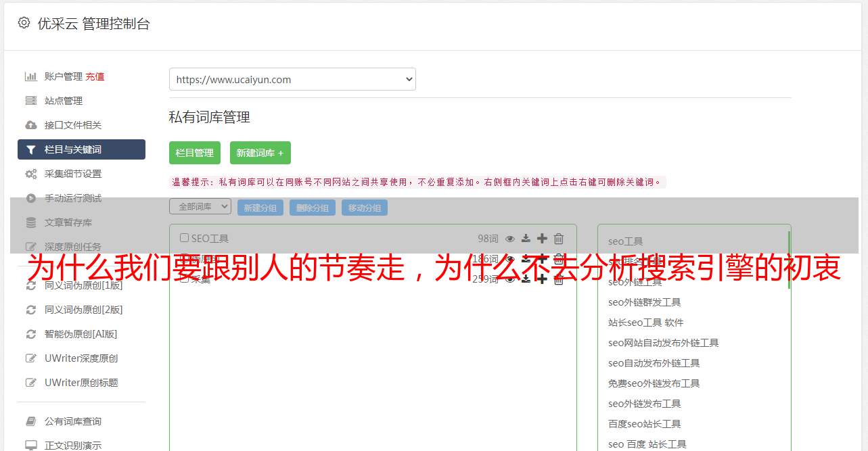Select keyword seo网站自动发布外链工具

(664, 343)
